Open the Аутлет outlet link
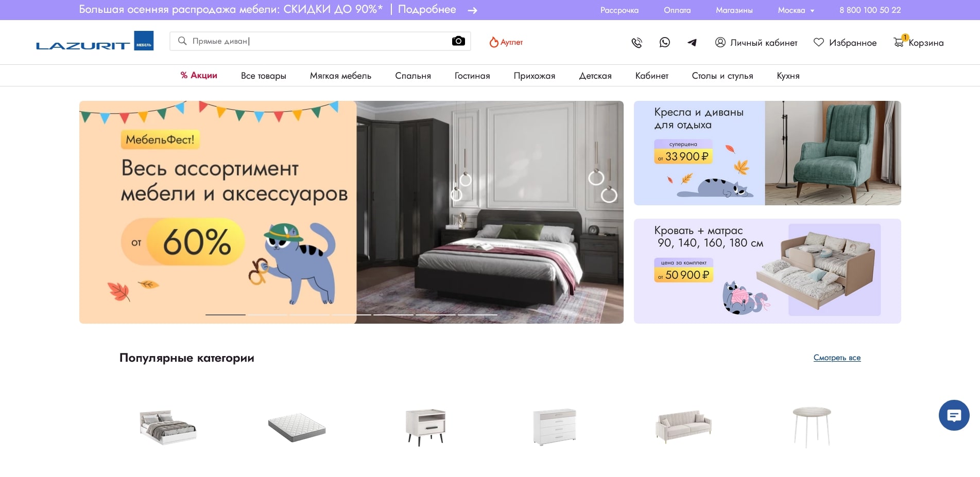Viewport: 980px width, 477px height. (x=506, y=42)
